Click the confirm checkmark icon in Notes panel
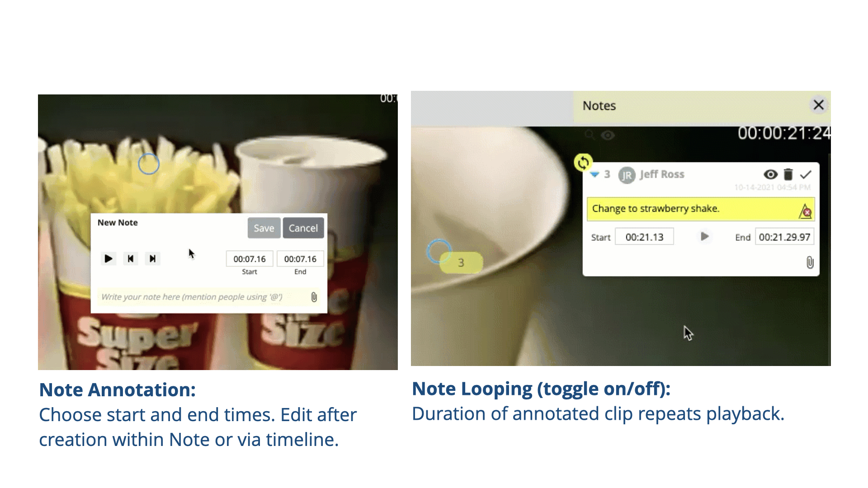This screenshot has width=868, height=488. pyautogui.click(x=808, y=174)
